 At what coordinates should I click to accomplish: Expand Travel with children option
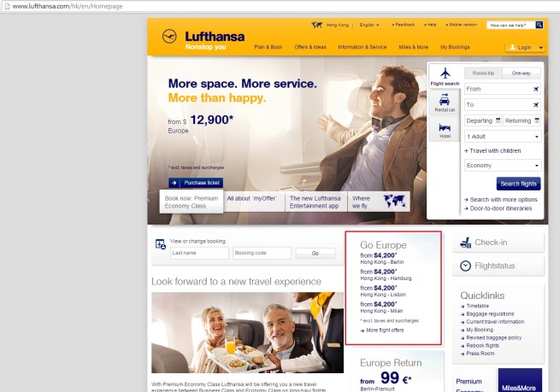coord(492,151)
